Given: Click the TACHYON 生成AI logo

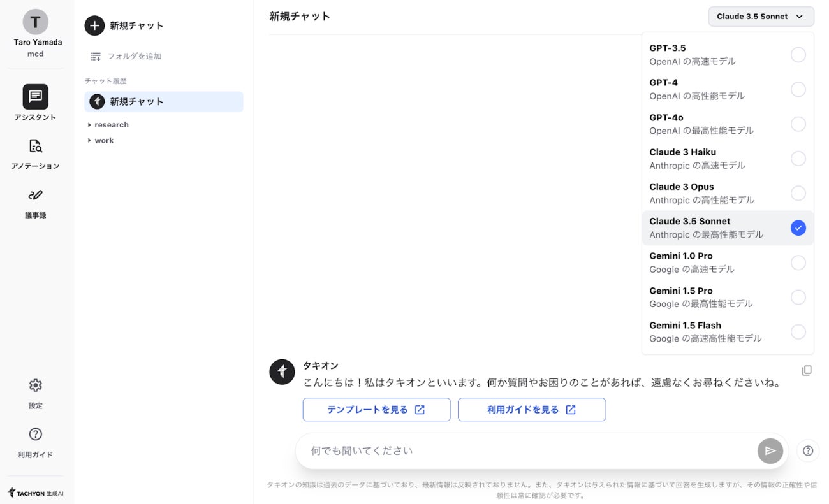Looking at the screenshot, I should 36,493.
